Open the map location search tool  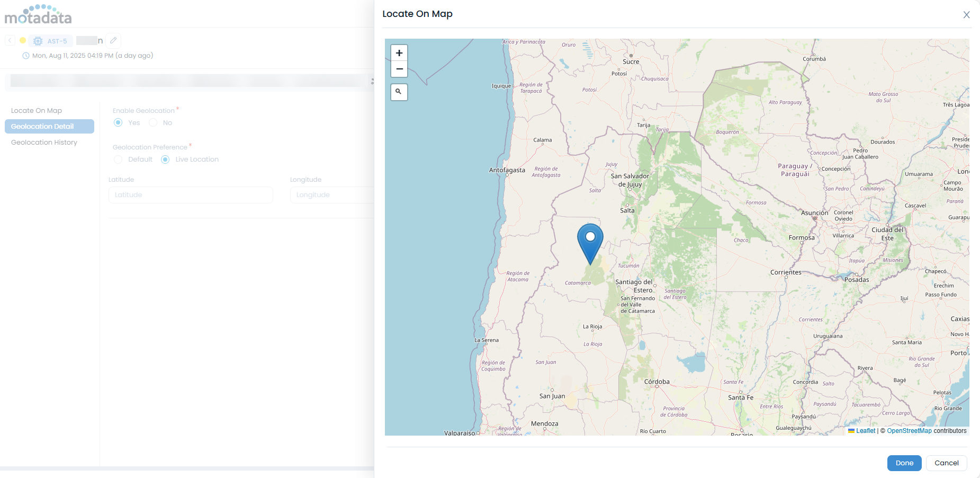(x=399, y=92)
